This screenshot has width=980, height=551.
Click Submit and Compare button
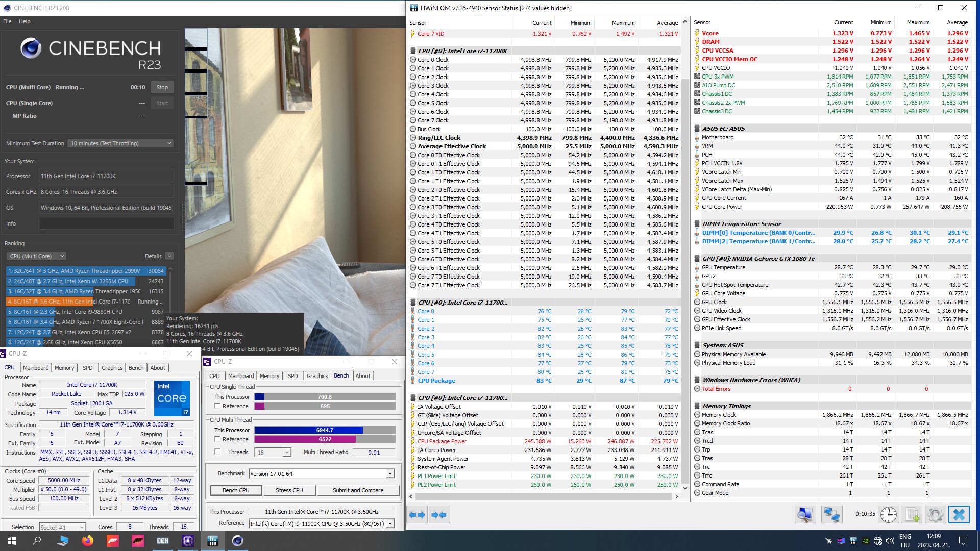358,490
